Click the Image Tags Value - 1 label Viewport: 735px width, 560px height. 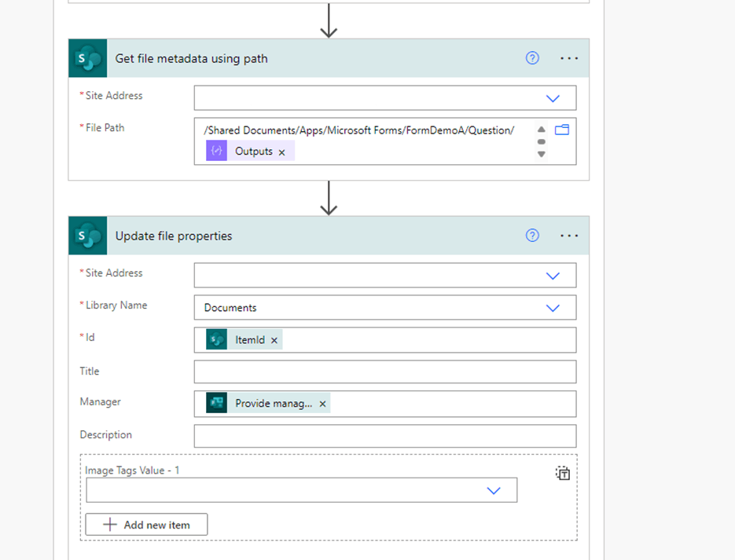tap(132, 470)
